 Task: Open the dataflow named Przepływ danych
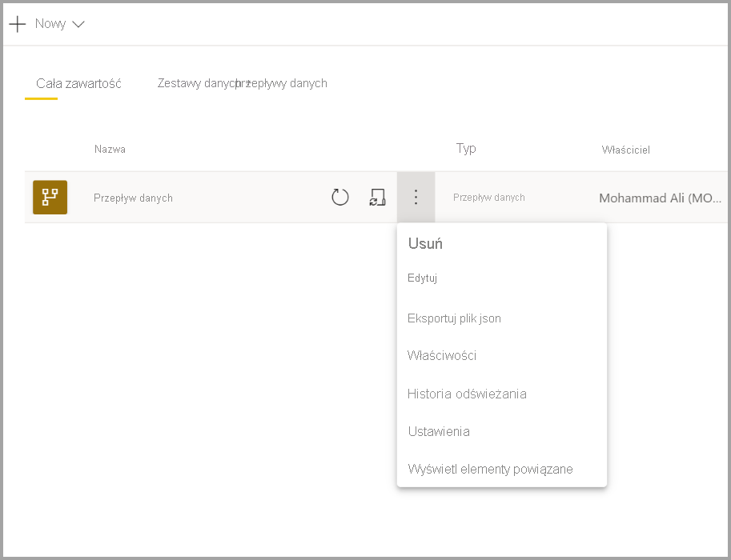133,197
